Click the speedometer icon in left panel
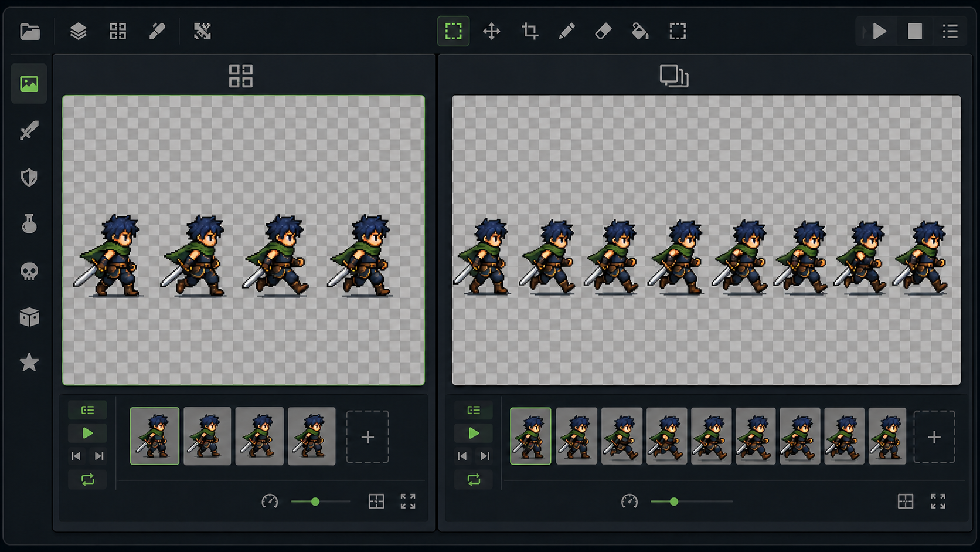Viewport: 980px width, 552px height. pyautogui.click(x=270, y=502)
